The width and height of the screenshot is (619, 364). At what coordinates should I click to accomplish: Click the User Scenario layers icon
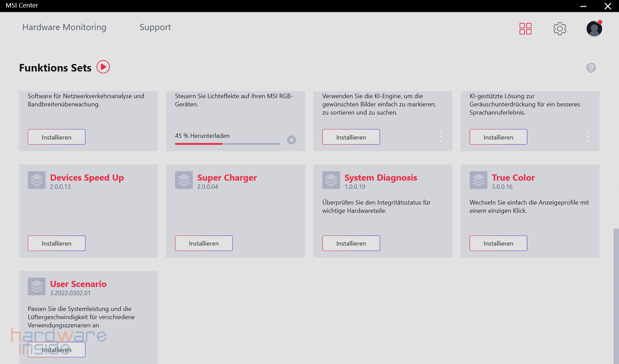[x=37, y=286]
